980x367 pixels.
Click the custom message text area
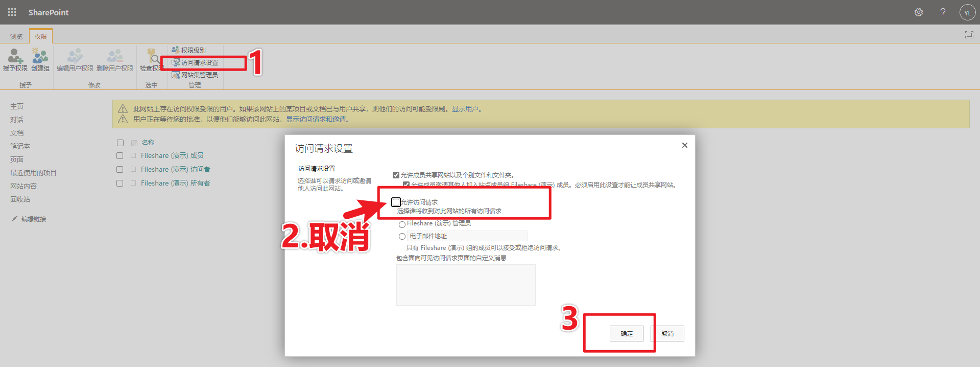click(x=465, y=285)
